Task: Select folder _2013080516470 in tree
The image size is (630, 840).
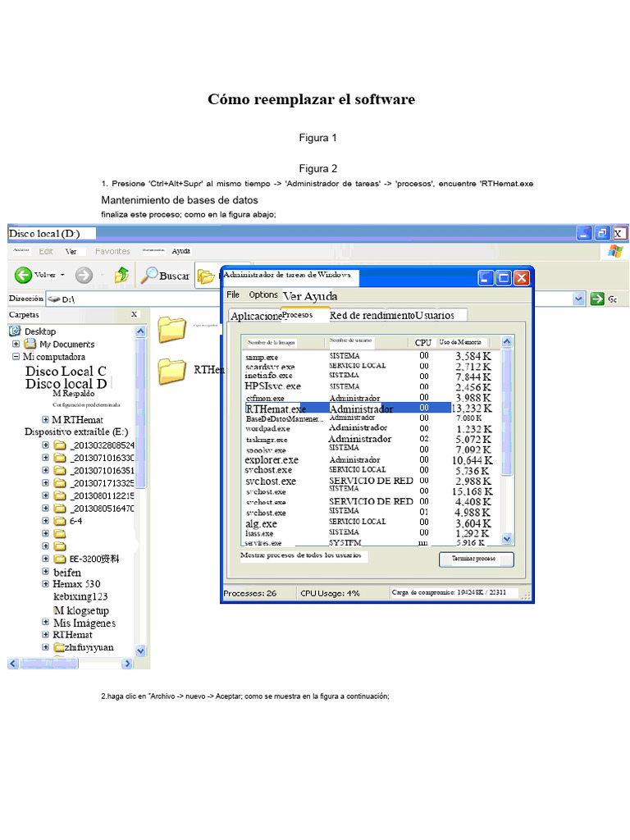Action: (x=95, y=509)
